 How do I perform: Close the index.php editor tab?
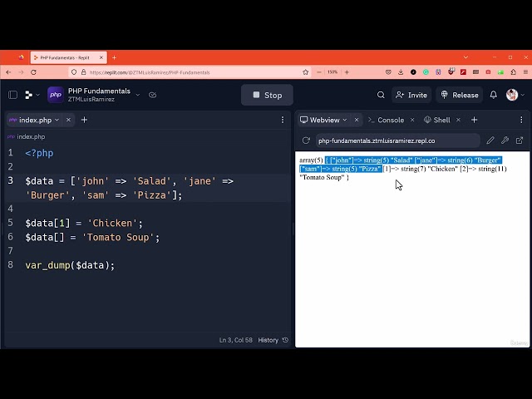click(68, 120)
